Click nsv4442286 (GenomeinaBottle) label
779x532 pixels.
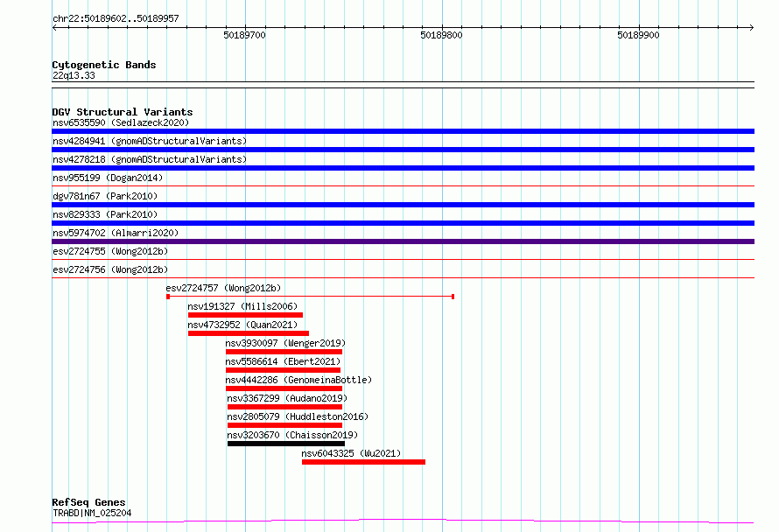(298, 380)
